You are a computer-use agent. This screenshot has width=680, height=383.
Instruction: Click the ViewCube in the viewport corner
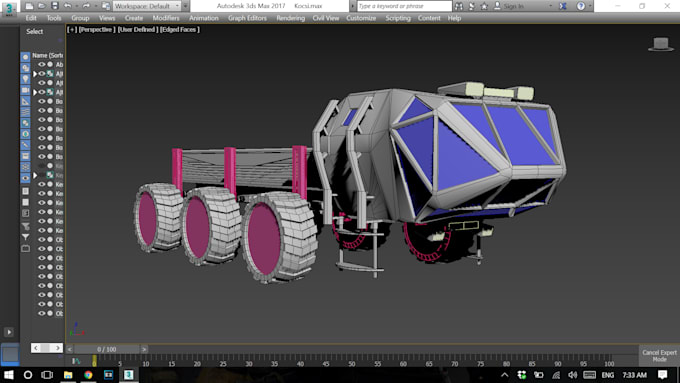point(661,44)
